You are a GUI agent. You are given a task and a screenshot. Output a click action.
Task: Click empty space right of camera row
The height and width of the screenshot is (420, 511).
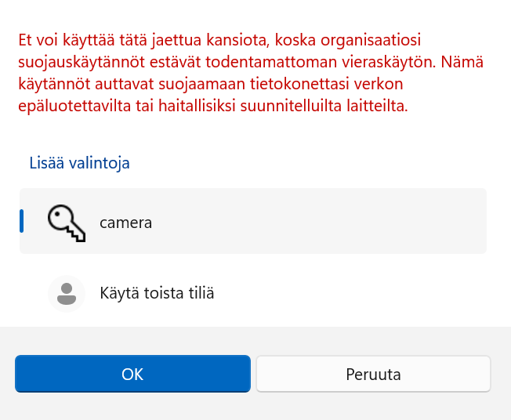click(353, 222)
